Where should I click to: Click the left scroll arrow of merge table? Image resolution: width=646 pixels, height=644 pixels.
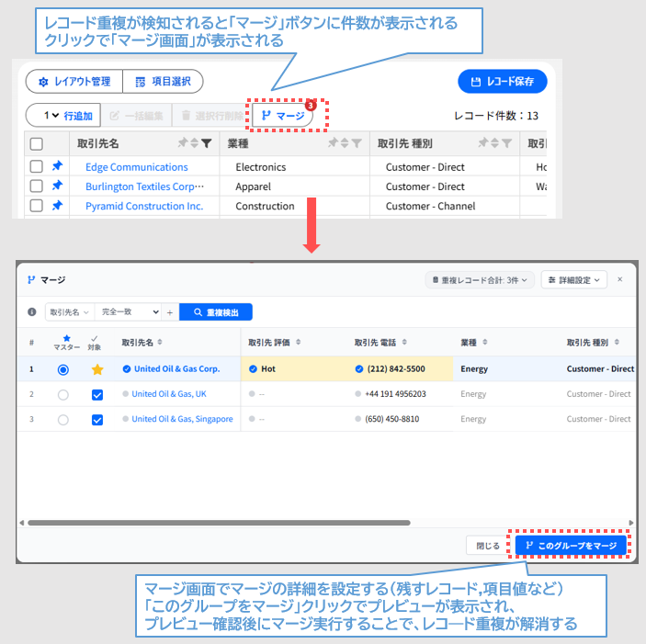tap(21, 523)
